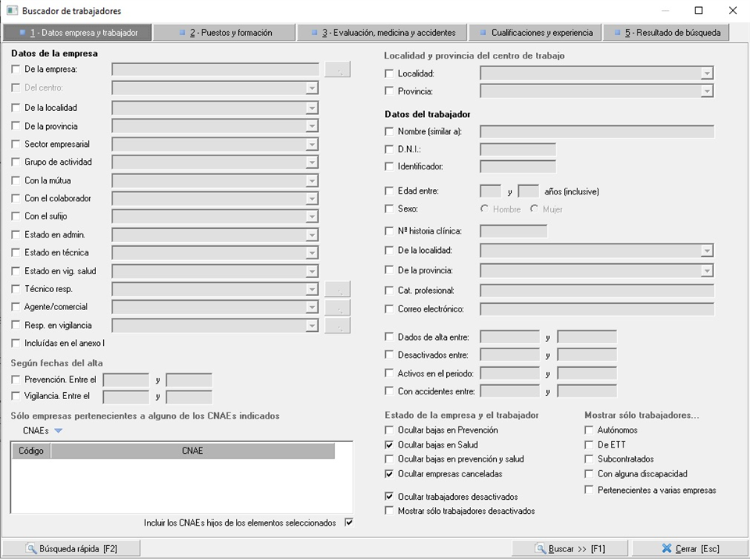Click the blue CNAEs triangle icon

59,430
